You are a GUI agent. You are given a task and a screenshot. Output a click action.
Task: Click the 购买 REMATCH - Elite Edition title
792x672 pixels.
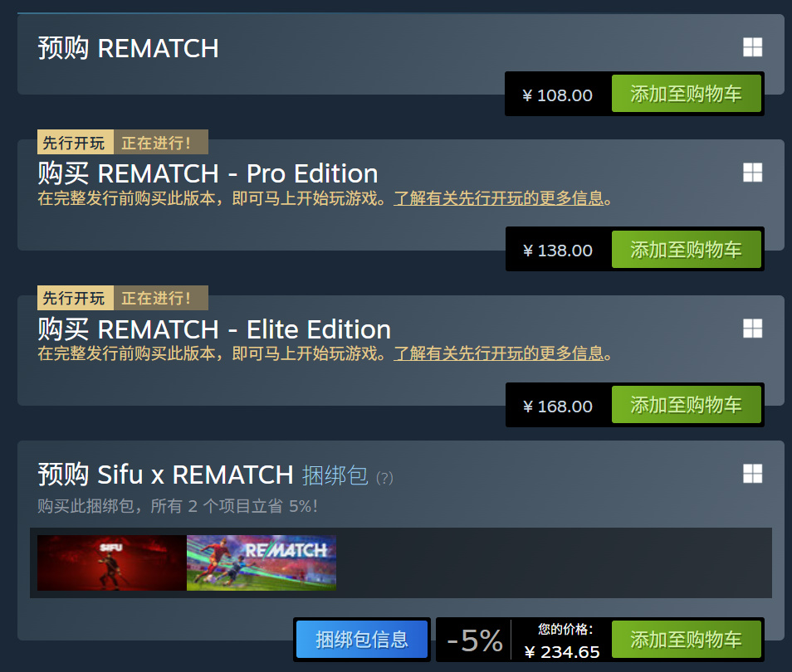[x=214, y=329]
